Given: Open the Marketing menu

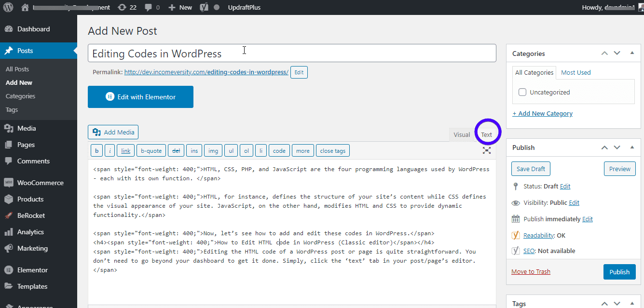Looking at the screenshot, I should 39,248.
